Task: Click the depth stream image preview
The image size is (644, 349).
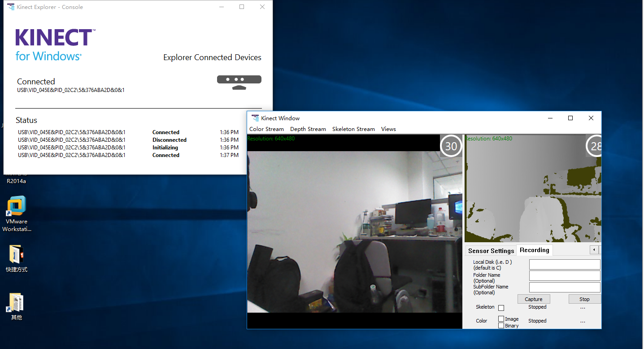Action: click(x=533, y=188)
